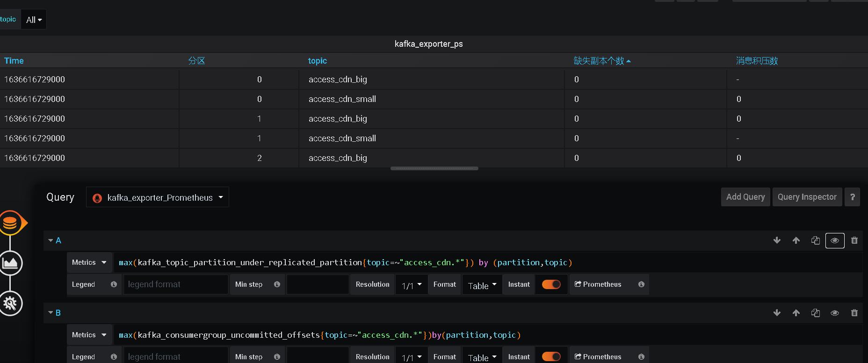The width and height of the screenshot is (868, 363).
Task: Delete query B with trash icon
Action: coord(854,313)
